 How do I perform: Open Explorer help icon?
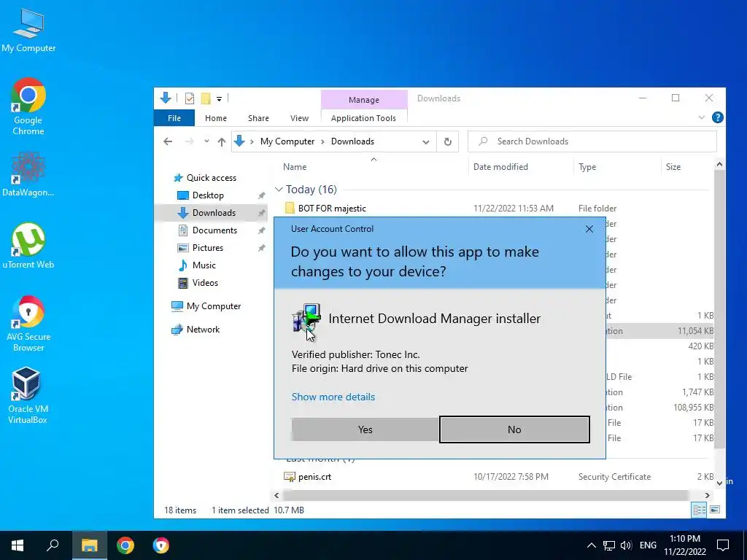tap(718, 117)
